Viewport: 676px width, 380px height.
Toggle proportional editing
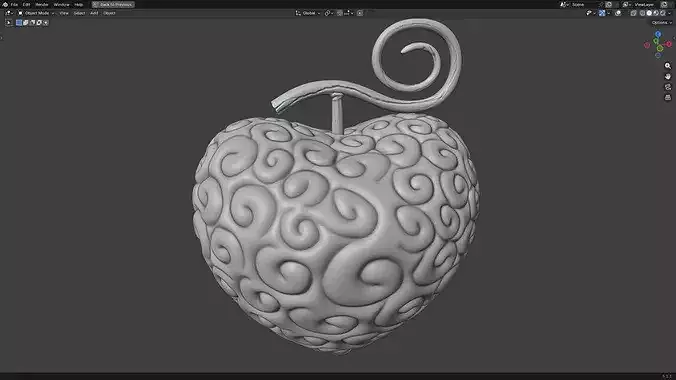click(360, 13)
